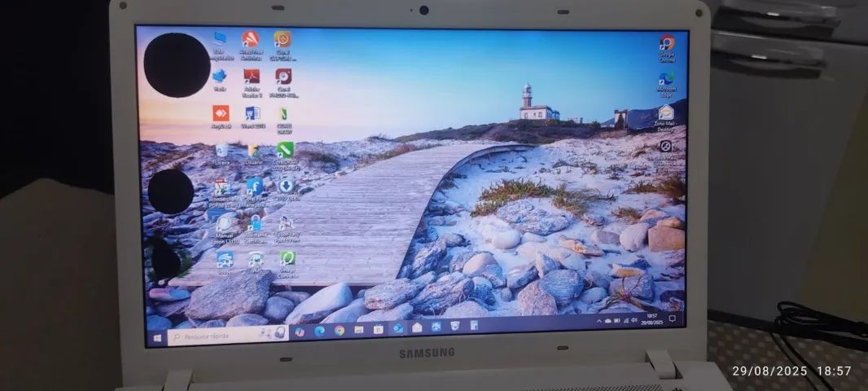The image size is (868, 391).
Task: Open the Microsoft Edge desktop shortcut
Action: pyautogui.click(x=667, y=77)
